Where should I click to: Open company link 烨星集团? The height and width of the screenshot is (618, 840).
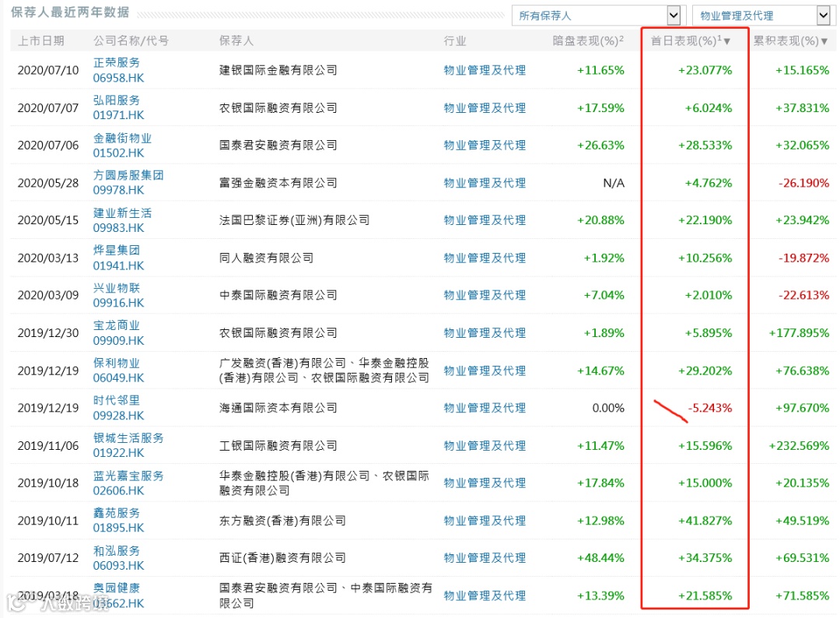tap(116, 251)
